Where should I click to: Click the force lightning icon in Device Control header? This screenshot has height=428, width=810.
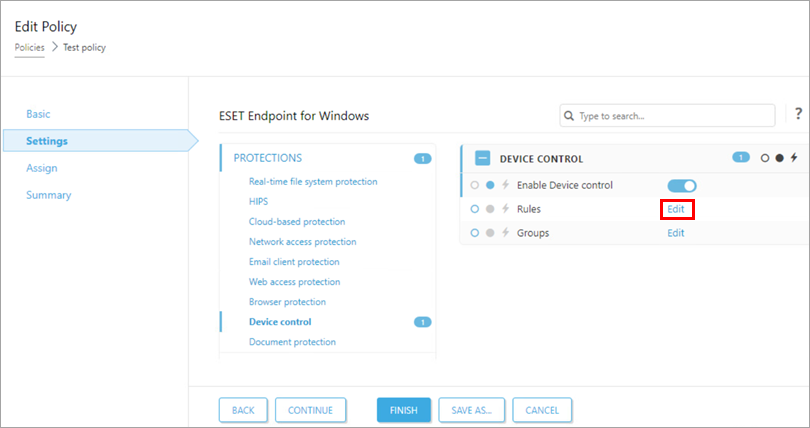[794, 158]
